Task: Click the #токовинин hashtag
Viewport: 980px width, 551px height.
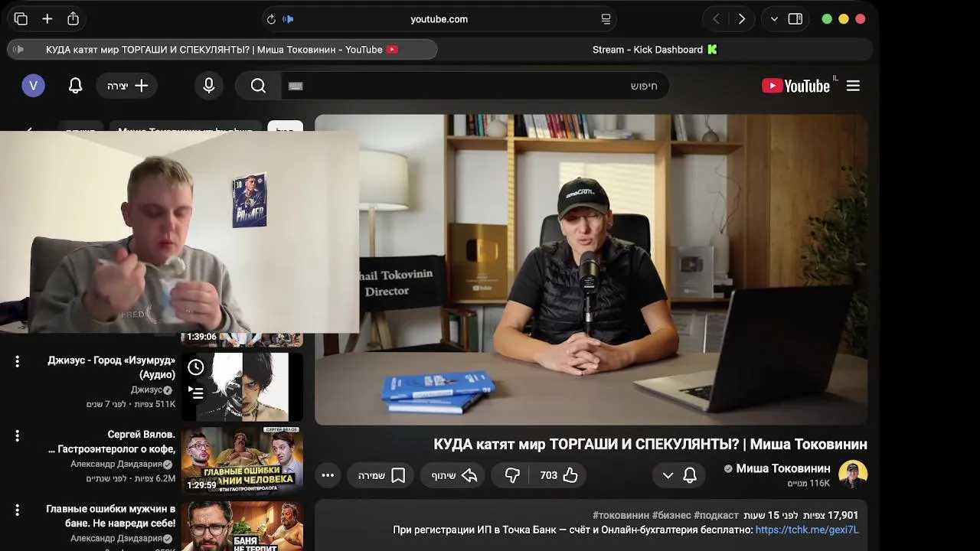Action: [x=621, y=515]
